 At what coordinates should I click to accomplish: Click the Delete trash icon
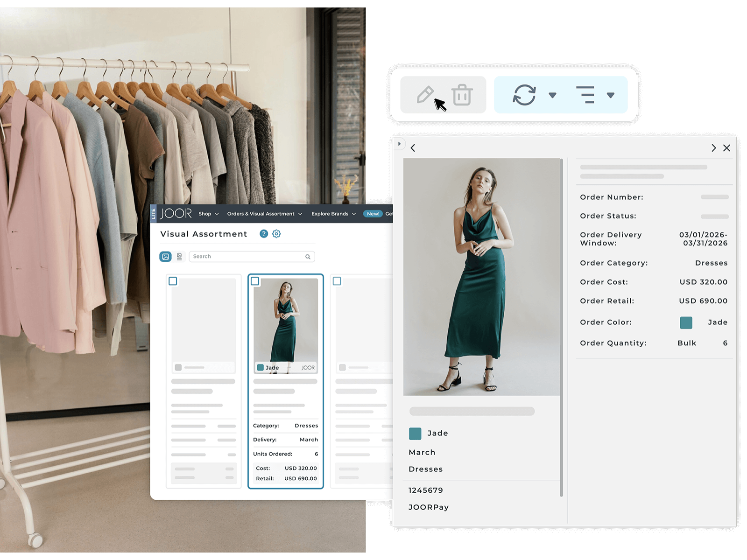tap(461, 94)
